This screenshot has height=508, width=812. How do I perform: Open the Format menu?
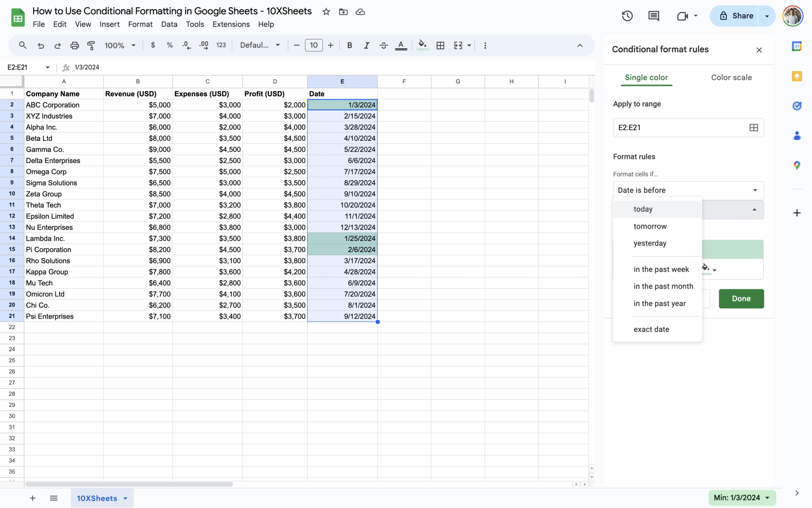140,24
